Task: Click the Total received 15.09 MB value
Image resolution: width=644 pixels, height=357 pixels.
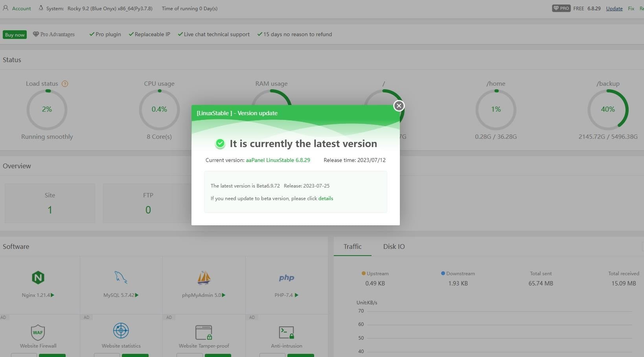Action: [624, 283]
